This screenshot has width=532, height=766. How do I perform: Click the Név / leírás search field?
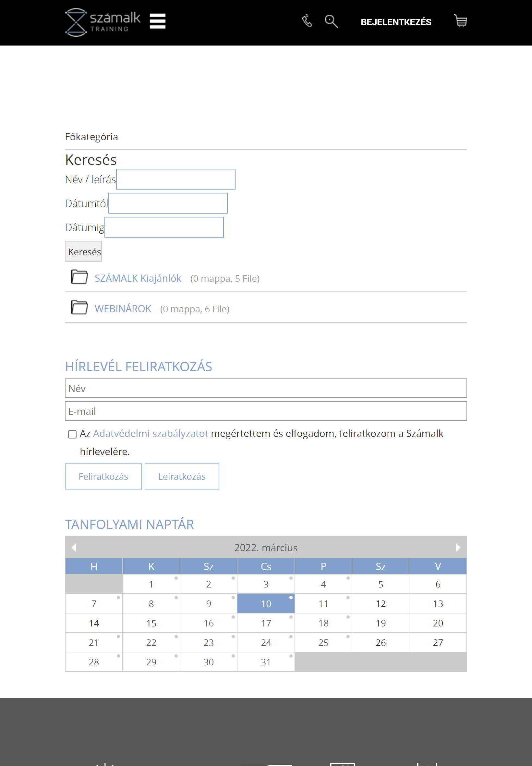[x=176, y=179]
